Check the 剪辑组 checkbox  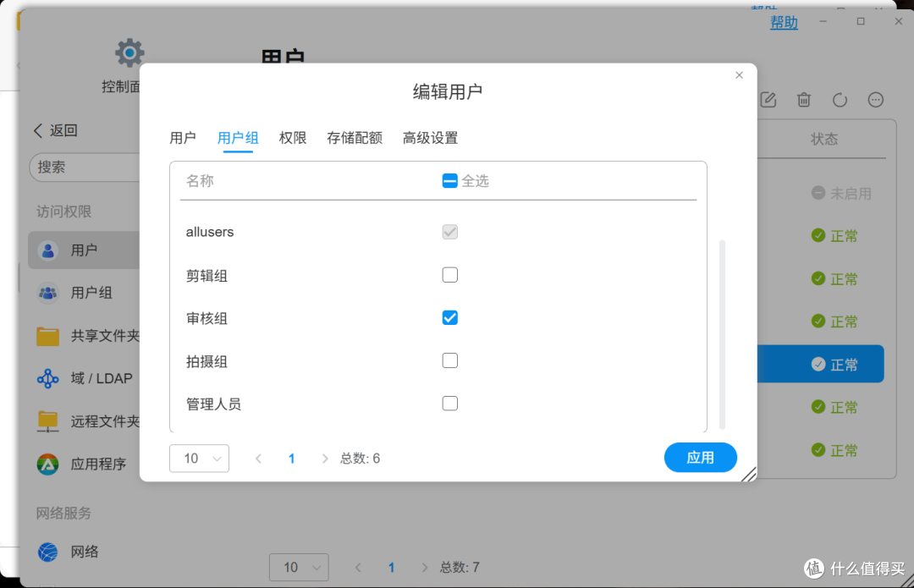pos(449,274)
